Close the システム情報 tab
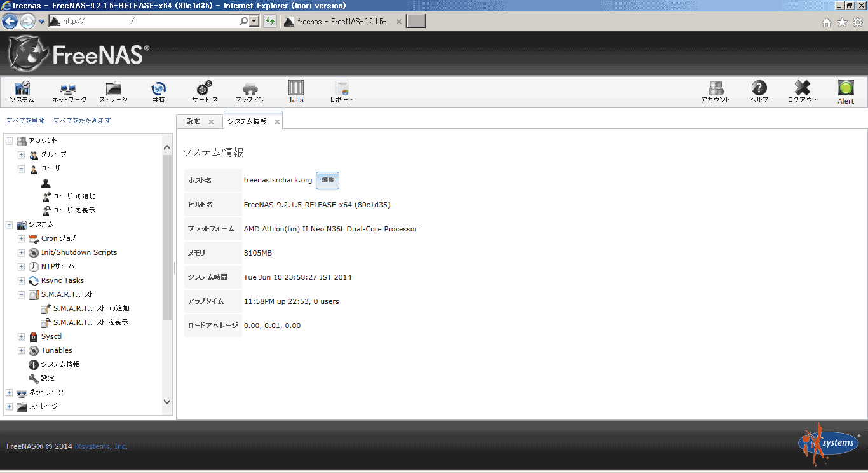The width and height of the screenshot is (868, 473). tap(277, 121)
